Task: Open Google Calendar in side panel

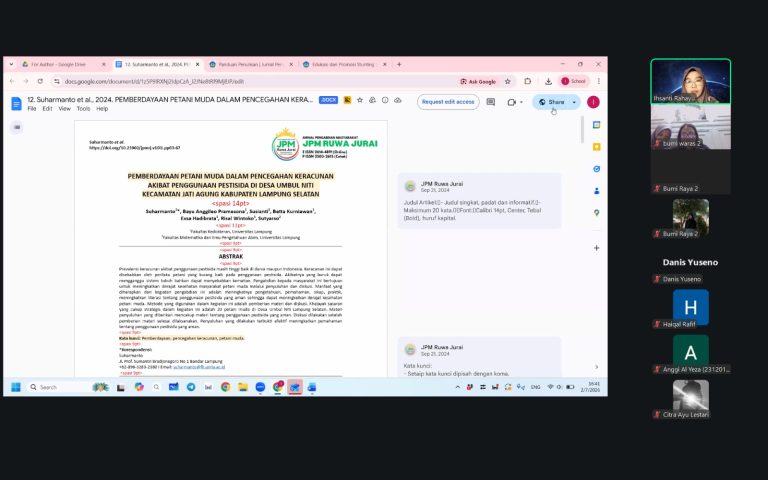Action: (x=597, y=125)
